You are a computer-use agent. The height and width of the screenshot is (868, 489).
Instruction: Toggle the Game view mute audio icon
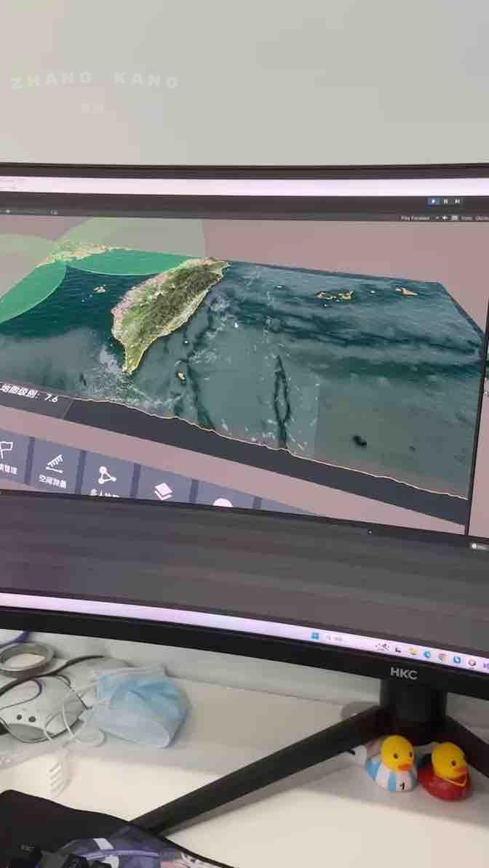(445, 218)
